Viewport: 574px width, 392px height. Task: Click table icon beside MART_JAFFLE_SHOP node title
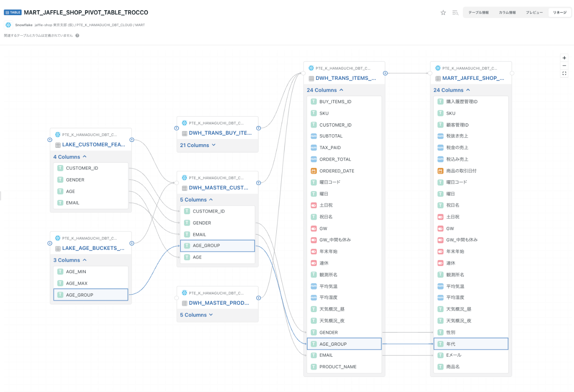click(x=438, y=79)
